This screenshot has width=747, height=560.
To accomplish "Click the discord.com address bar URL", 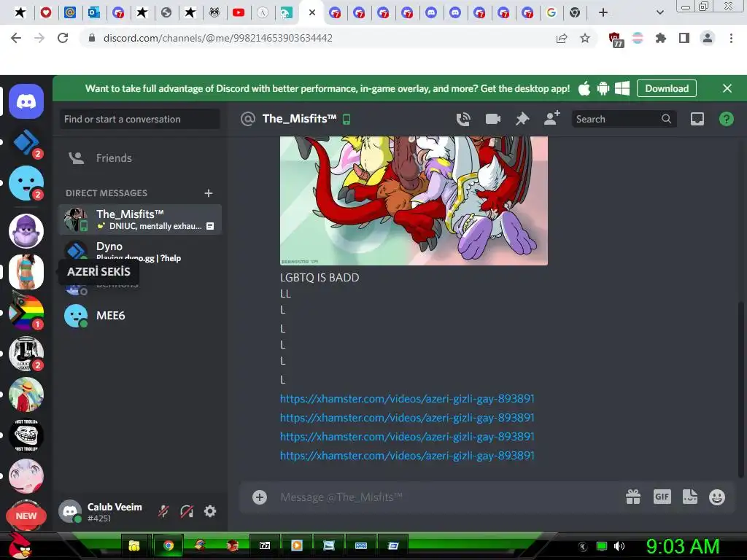I will click(x=217, y=38).
